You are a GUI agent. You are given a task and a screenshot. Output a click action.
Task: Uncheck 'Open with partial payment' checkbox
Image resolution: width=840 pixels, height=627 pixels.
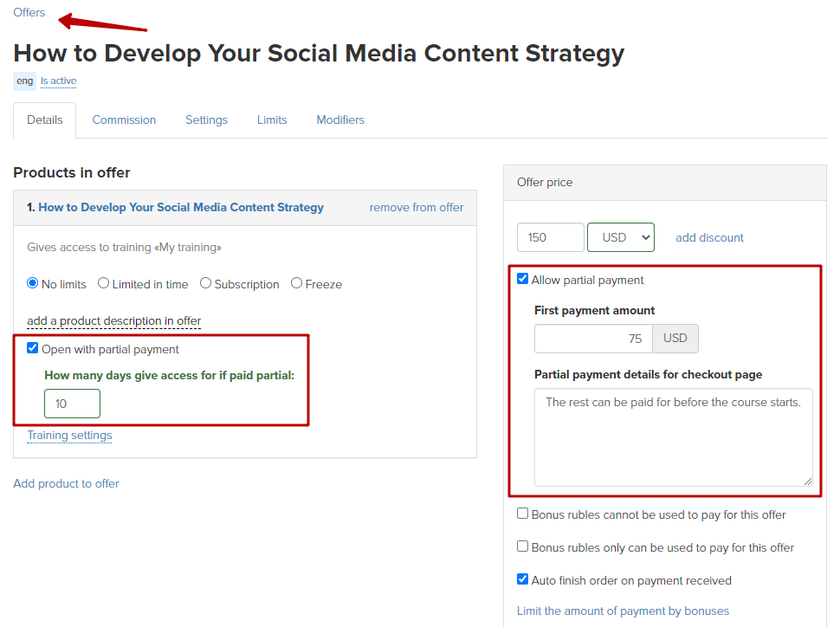[33, 348]
